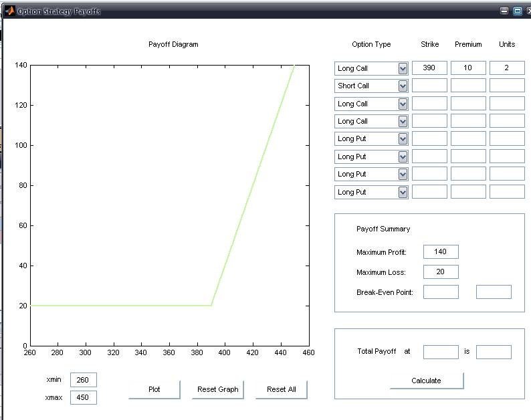Click the empty Premium field in Short Call row
Image resolution: width=531 pixels, height=420 pixels.
pyautogui.click(x=468, y=86)
